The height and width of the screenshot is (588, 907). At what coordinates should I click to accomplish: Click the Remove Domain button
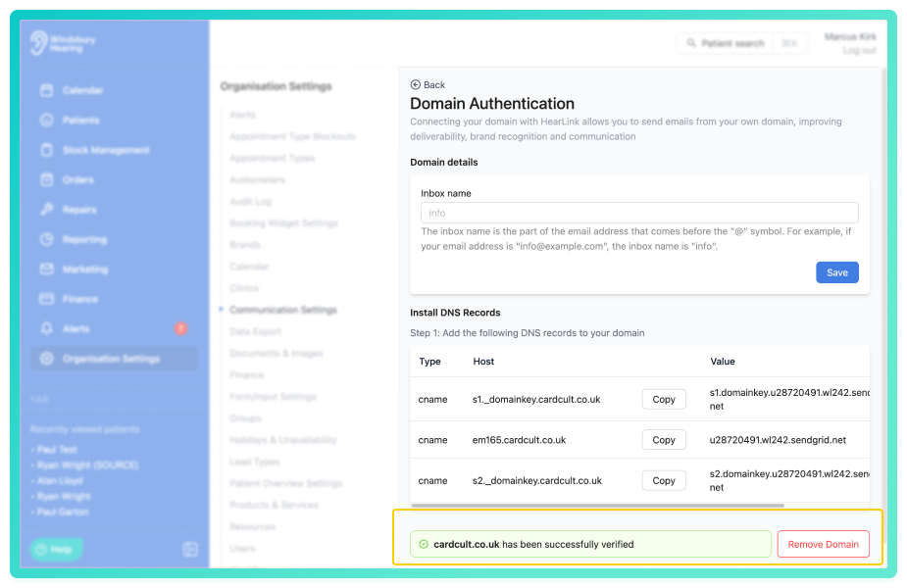tap(823, 544)
